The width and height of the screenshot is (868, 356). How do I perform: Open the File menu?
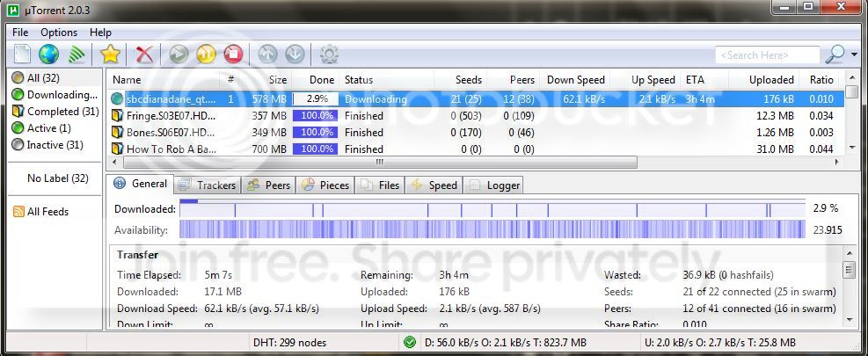[20, 33]
